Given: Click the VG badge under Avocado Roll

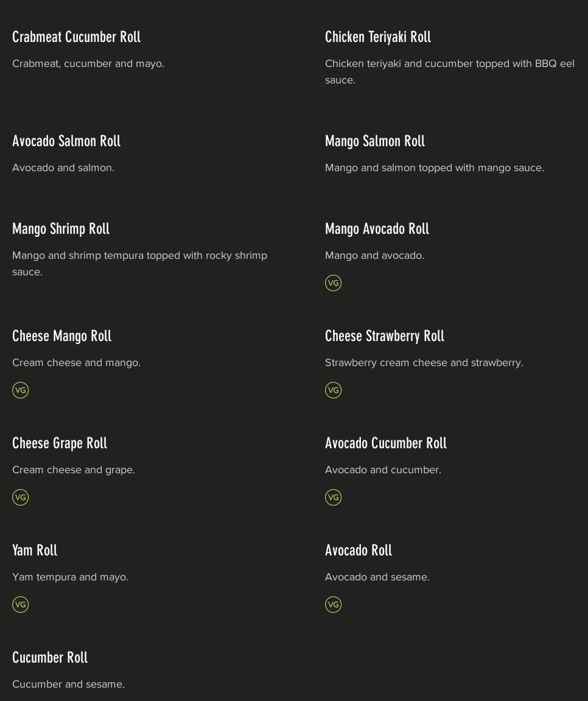Looking at the screenshot, I should pyautogui.click(x=333, y=605).
